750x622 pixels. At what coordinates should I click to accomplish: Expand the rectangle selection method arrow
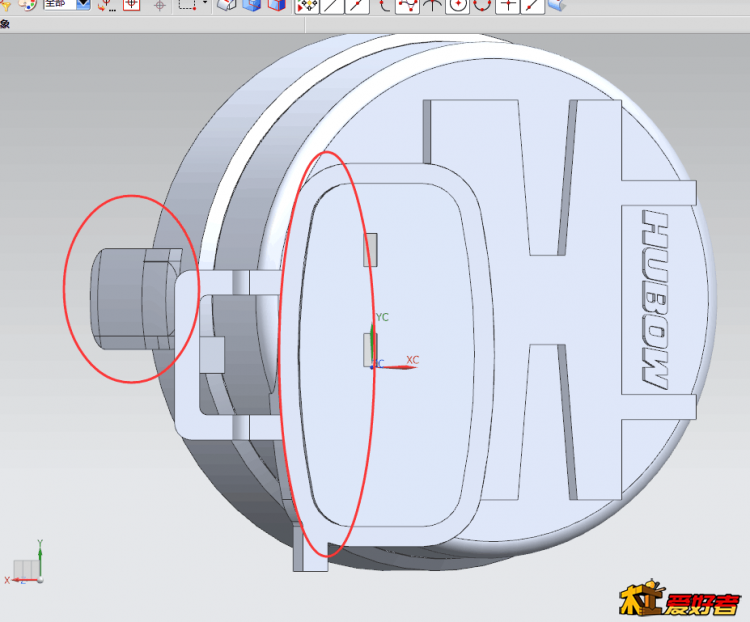(x=205, y=3)
